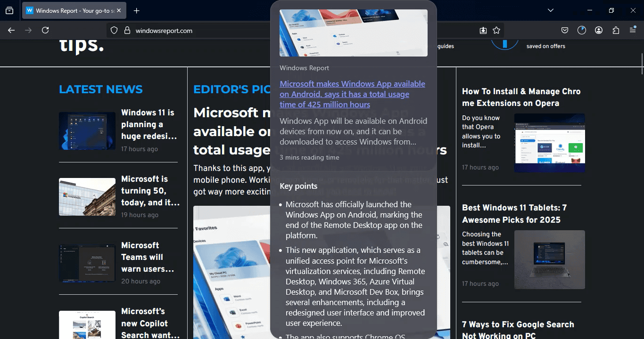Open 'Microsoft's new Copilot Search' headline
The height and width of the screenshot is (339, 644).
pos(150,323)
